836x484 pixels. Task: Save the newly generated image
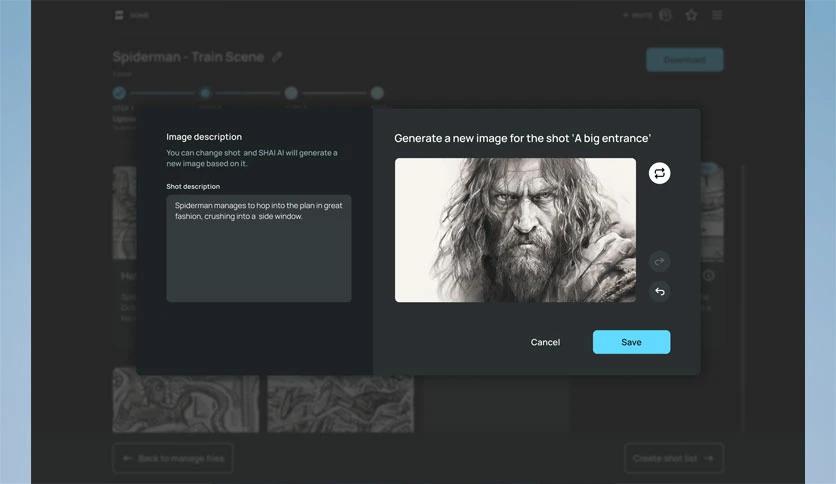click(x=631, y=342)
